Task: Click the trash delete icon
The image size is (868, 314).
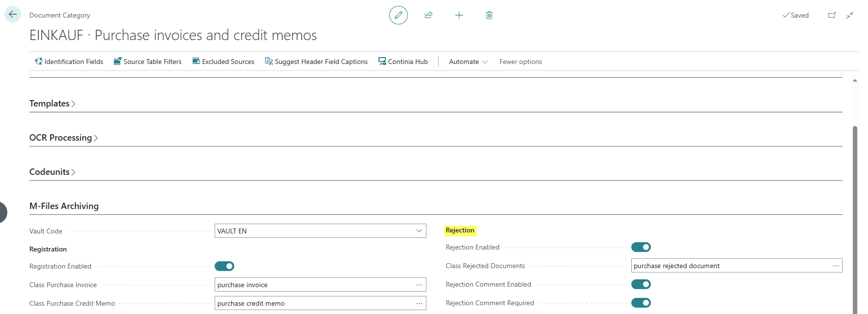Action: click(489, 15)
